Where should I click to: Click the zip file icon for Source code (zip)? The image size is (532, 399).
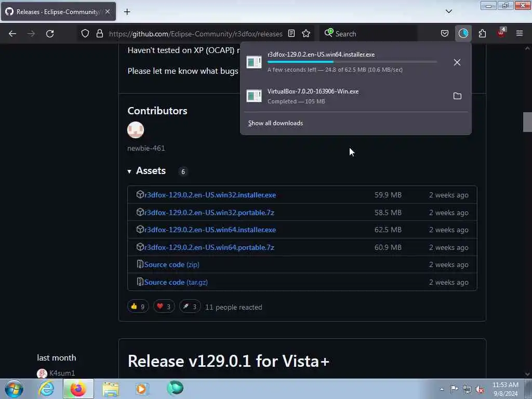point(140,264)
